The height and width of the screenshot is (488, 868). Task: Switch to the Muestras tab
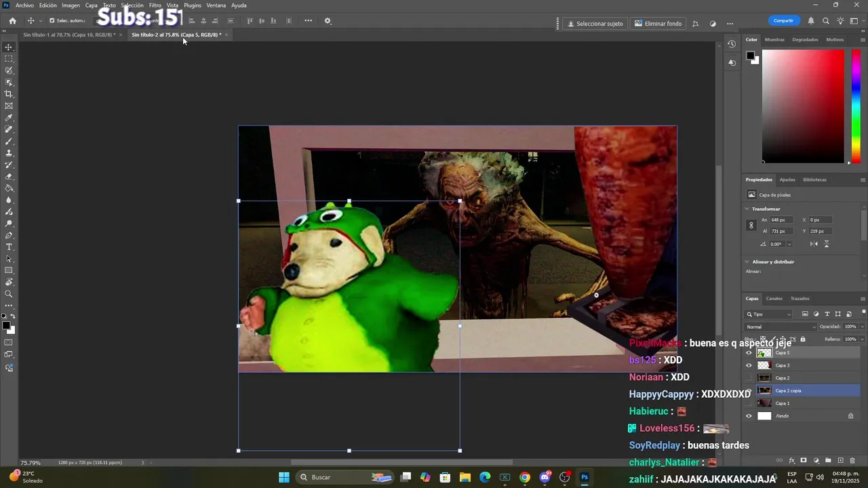coord(774,39)
